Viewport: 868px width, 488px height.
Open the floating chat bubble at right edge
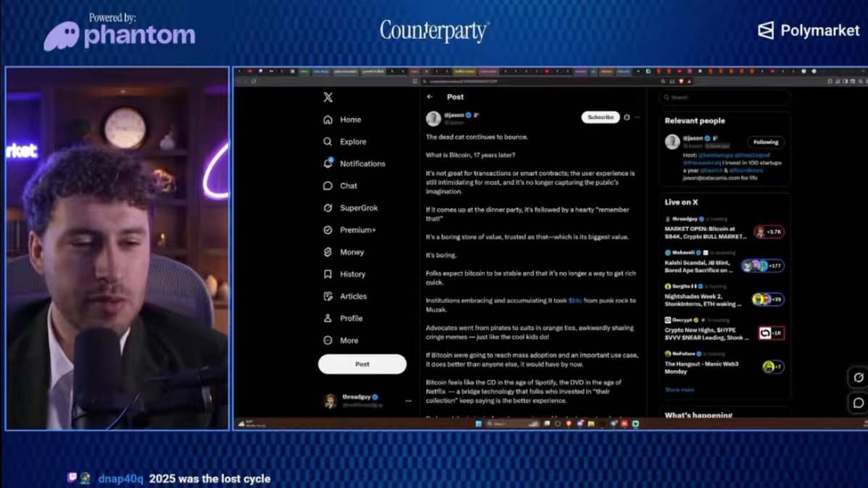pos(859,403)
